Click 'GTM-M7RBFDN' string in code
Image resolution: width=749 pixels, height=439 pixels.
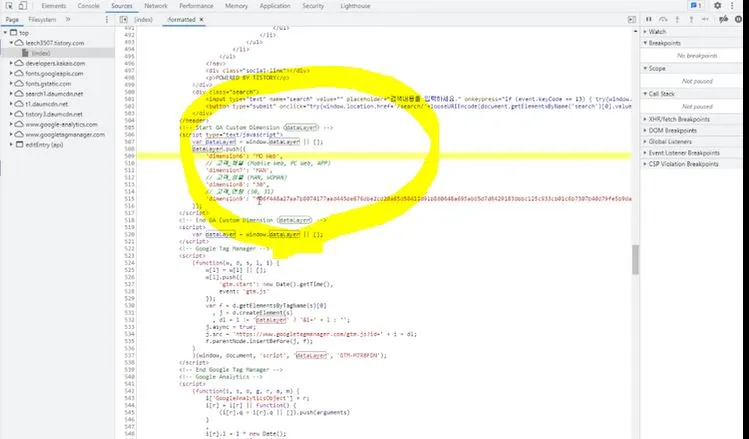coord(358,355)
